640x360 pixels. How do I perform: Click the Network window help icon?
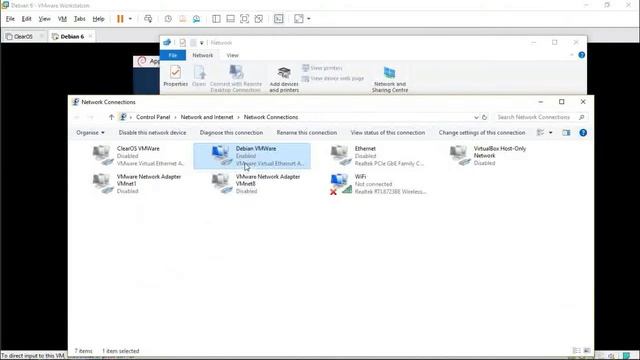coord(582,55)
